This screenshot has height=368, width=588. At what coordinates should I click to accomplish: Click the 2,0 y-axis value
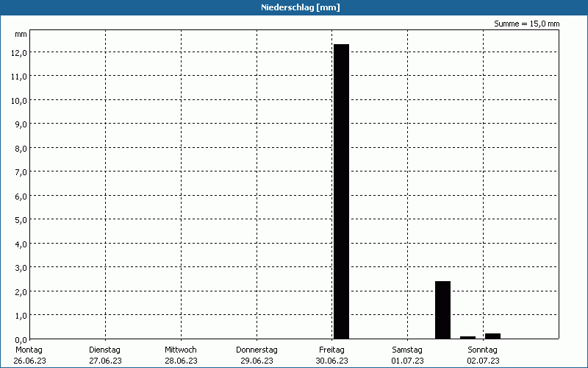(x=21, y=291)
